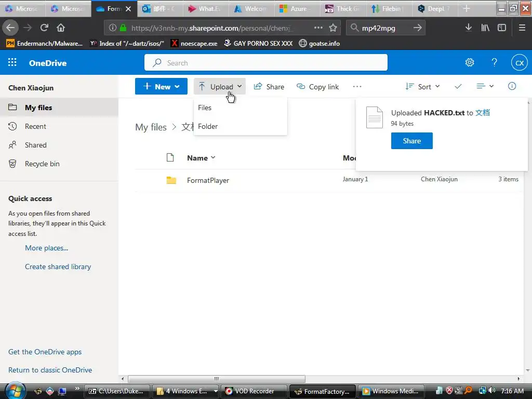This screenshot has height=399, width=532.
Task: Go to My files in sidebar
Action: click(x=59, y=108)
